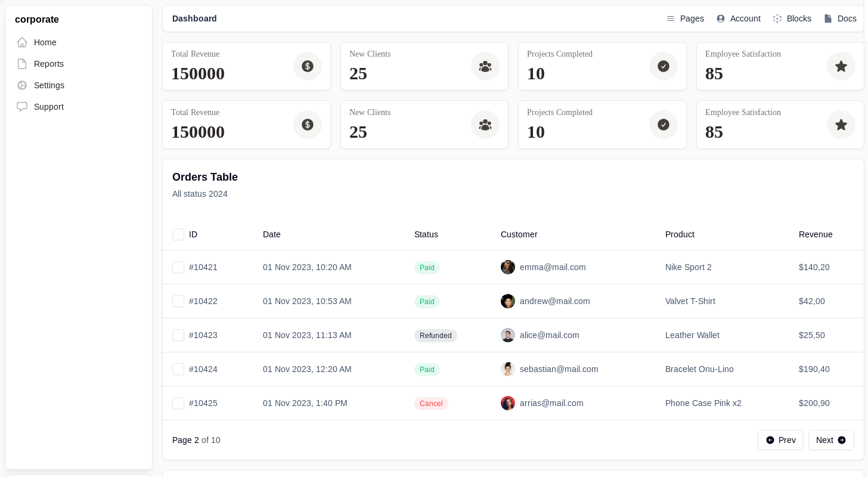Select the checkbox for order #10423

(178, 335)
